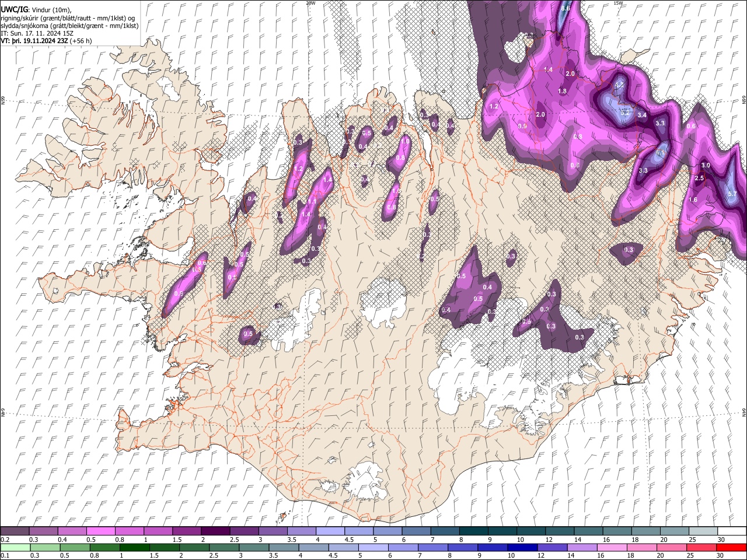This screenshot has height=560, width=747.
Task: Select the grey-green rain swatch marked 3
Action: point(253,548)
